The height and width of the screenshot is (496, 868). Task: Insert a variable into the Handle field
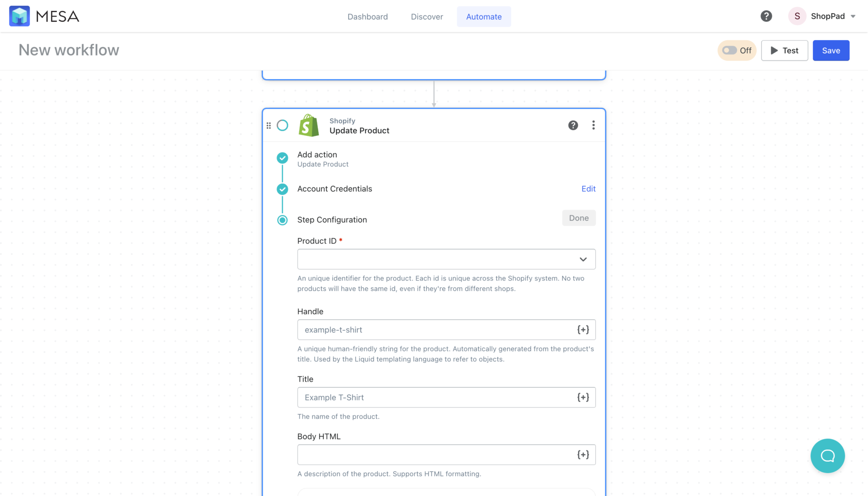(583, 329)
